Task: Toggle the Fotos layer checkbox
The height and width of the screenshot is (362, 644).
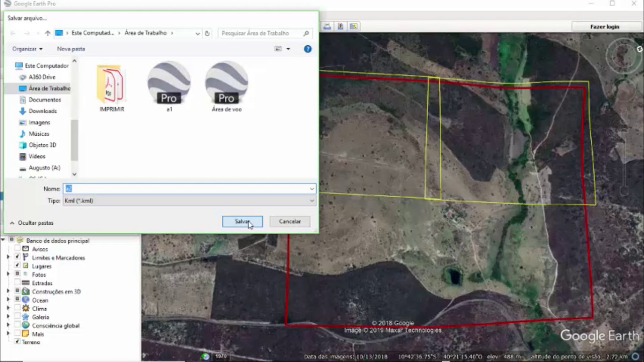Action: [x=18, y=274]
